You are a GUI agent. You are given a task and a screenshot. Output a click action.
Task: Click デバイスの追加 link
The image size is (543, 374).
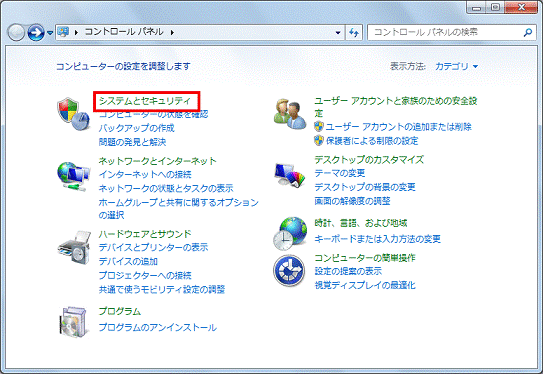pos(128,261)
